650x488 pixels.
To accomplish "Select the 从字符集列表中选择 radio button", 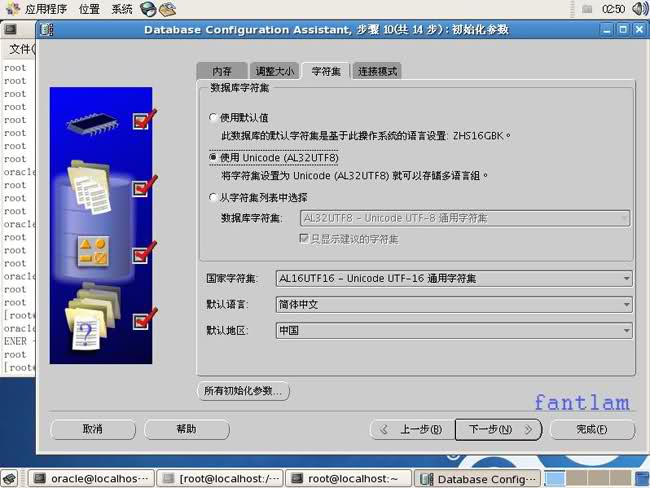I will (x=213, y=197).
